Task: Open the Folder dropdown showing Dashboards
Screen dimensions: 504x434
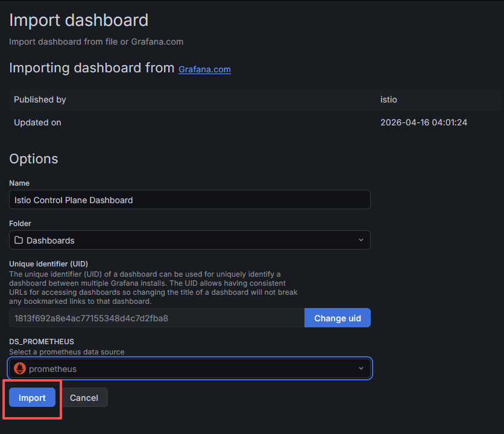Action: point(190,240)
